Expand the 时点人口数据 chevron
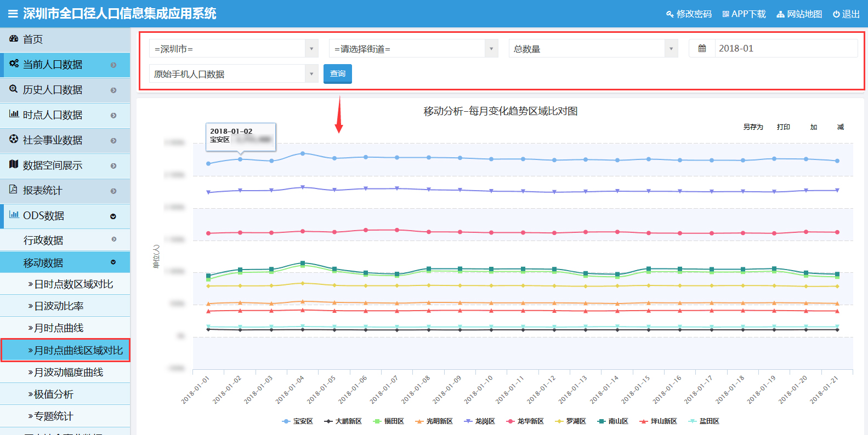Screen dimensions: 868x435 tap(114, 115)
